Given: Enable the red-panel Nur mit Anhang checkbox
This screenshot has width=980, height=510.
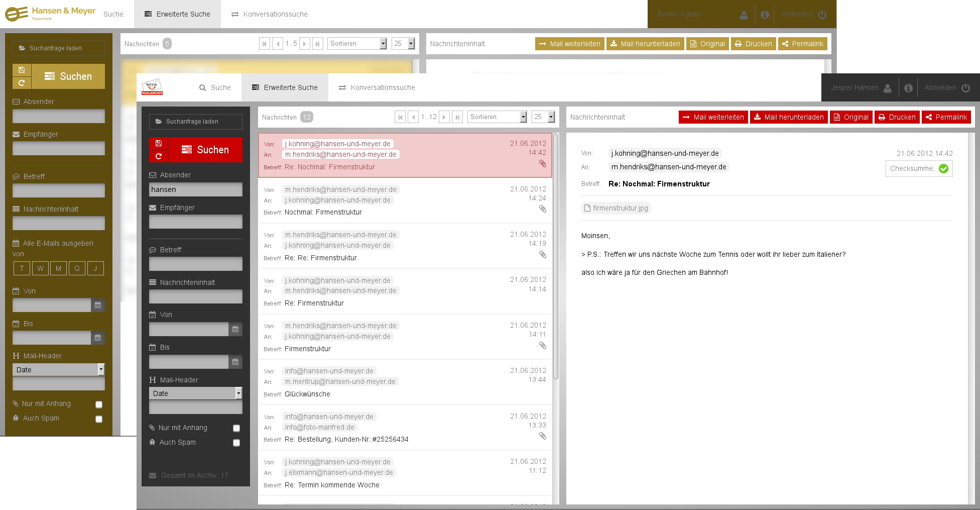Looking at the screenshot, I should [x=236, y=428].
